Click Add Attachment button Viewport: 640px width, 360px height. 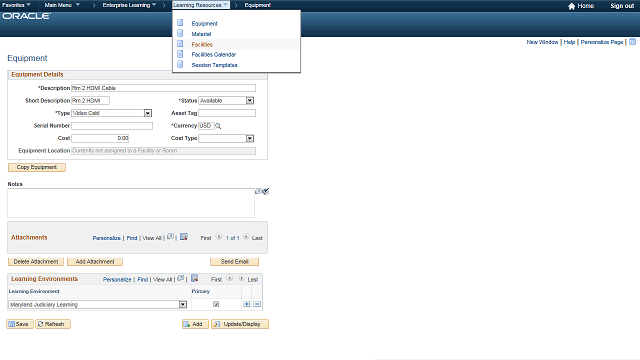click(95, 262)
